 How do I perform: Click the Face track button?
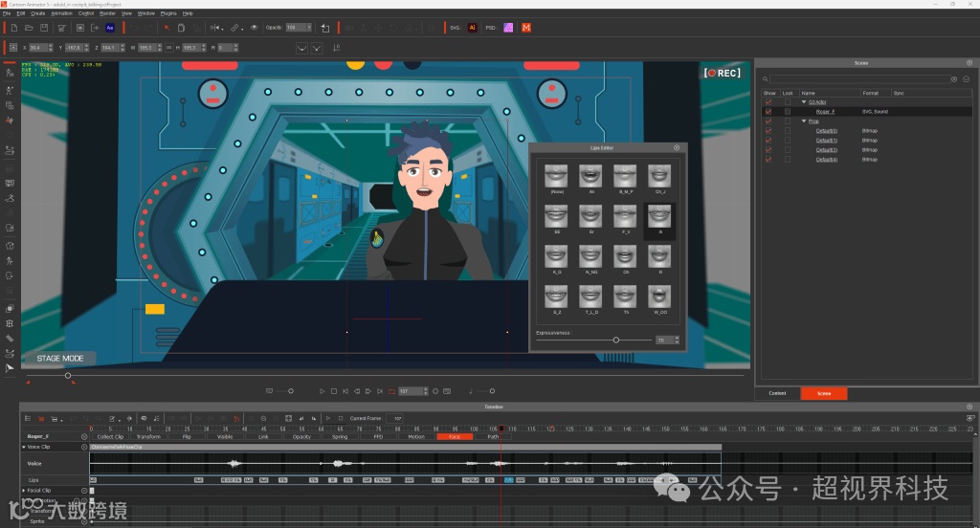click(x=455, y=437)
